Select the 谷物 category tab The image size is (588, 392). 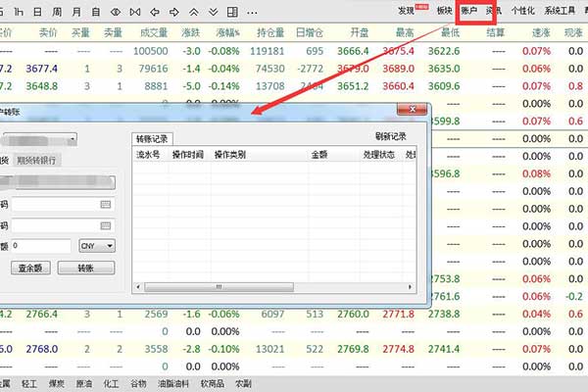[138, 384]
